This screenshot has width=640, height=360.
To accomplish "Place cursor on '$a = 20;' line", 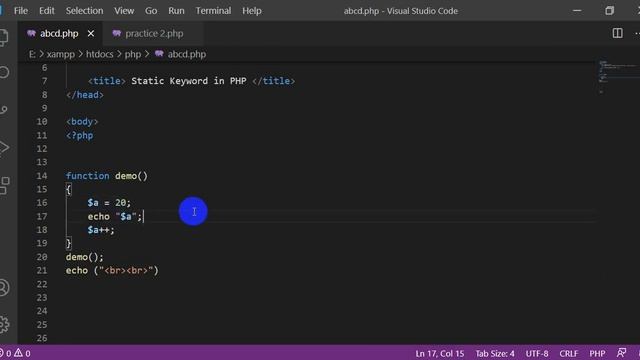I will [x=109, y=203].
